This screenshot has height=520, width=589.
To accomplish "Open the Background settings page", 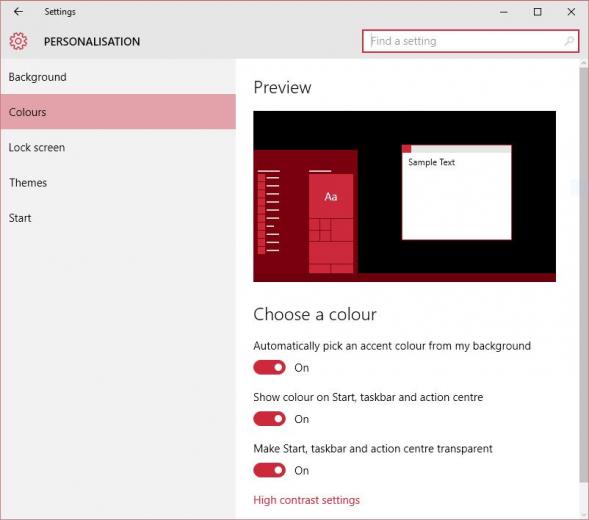I will 118,77.
